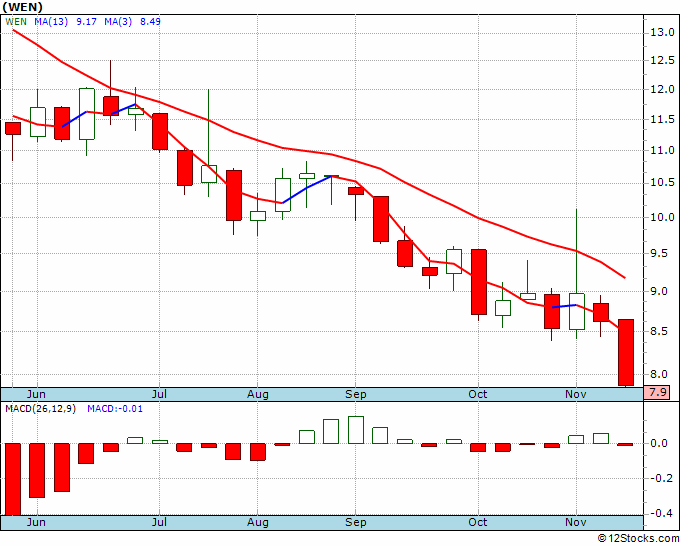Click Jul on the price chart date axis

point(159,394)
